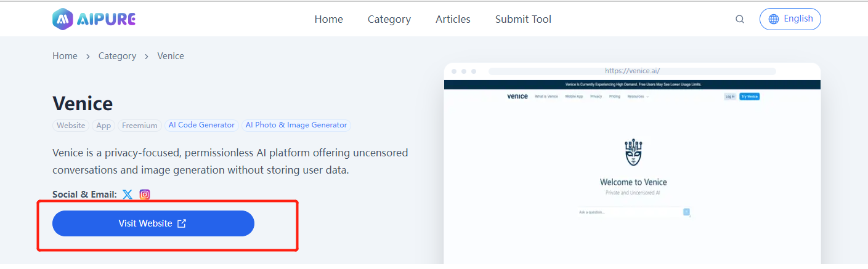This screenshot has width=868, height=269.
Task: Click the Venice breadcrumb entry
Action: click(171, 56)
